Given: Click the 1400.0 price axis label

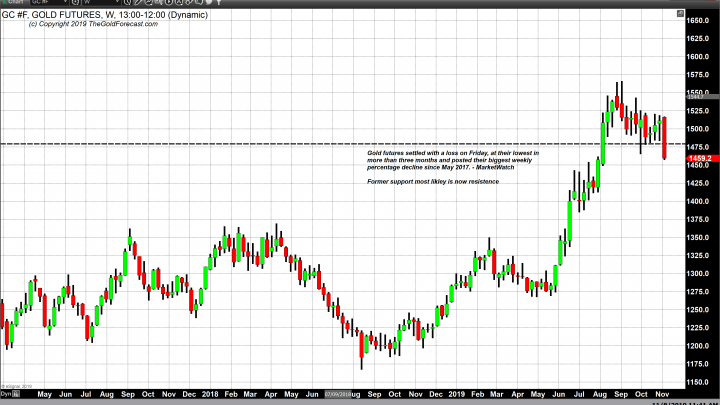Looking at the screenshot, I should pyautogui.click(x=698, y=201).
